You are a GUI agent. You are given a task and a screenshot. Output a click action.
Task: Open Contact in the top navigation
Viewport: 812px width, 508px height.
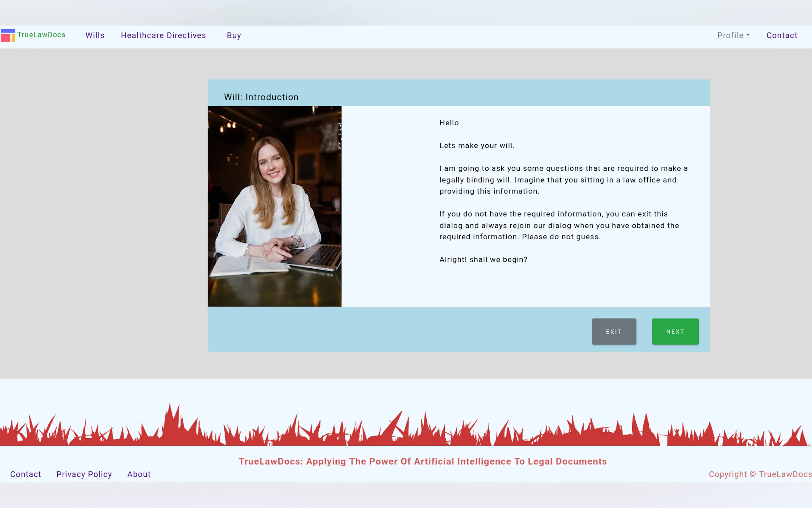click(781, 35)
